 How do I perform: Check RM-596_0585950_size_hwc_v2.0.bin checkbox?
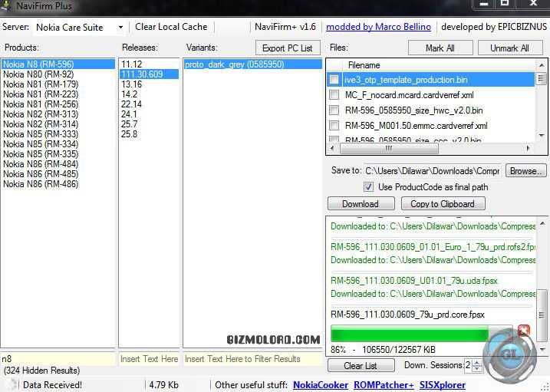[334, 110]
